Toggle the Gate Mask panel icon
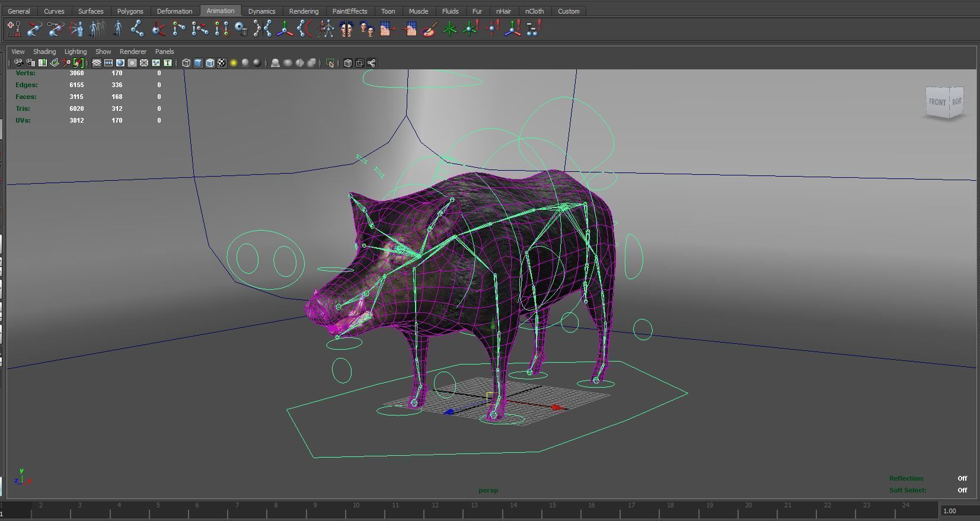The image size is (980, 521). coord(132,63)
